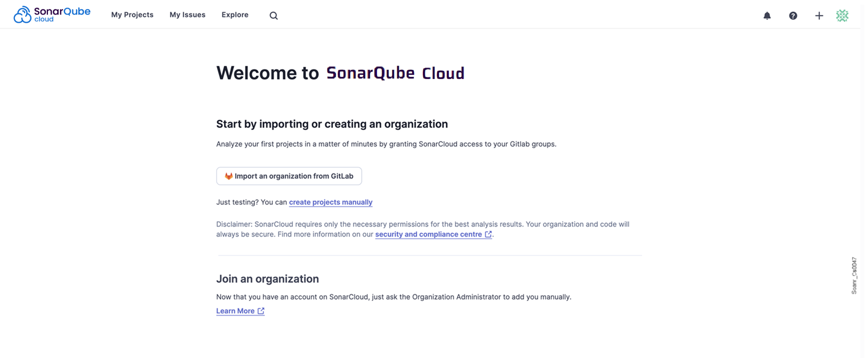Click the Disclaimer paragraph text
The width and height of the screenshot is (868, 358).
(423, 229)
